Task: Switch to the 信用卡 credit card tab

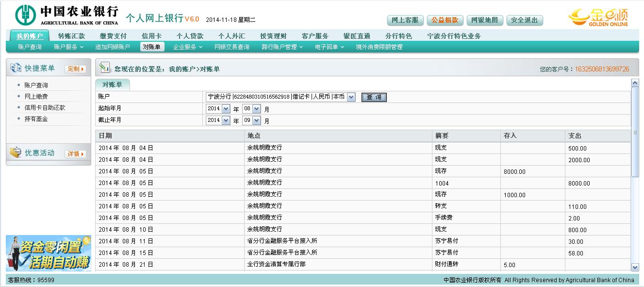Action: pos(151,36)
